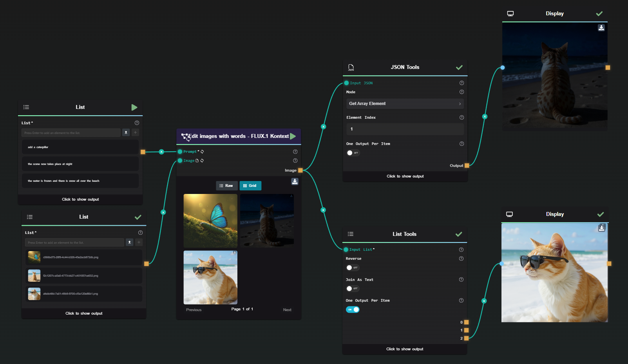Click refresh icon beside Prompt label

[x=202, y=152]
